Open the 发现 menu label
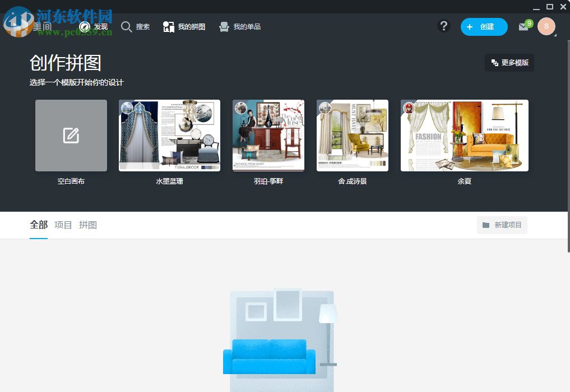Image resolution: width=570 pixels, height=392 pixels. [x=101, y=27]
